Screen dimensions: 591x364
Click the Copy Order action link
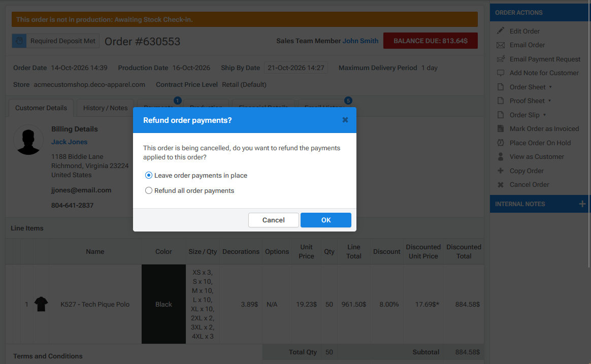point(527,171)
